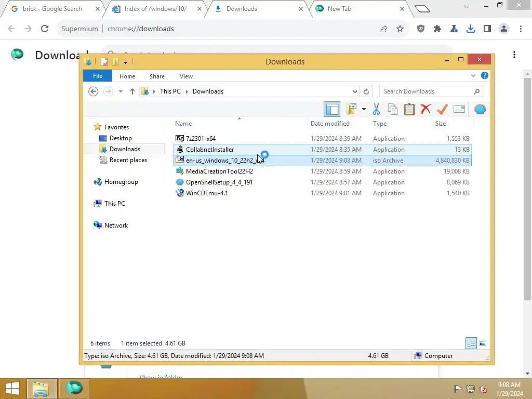Reload the chrome downloads page
Viewport: 532px width, 399px height.
[x=45, y=29]
